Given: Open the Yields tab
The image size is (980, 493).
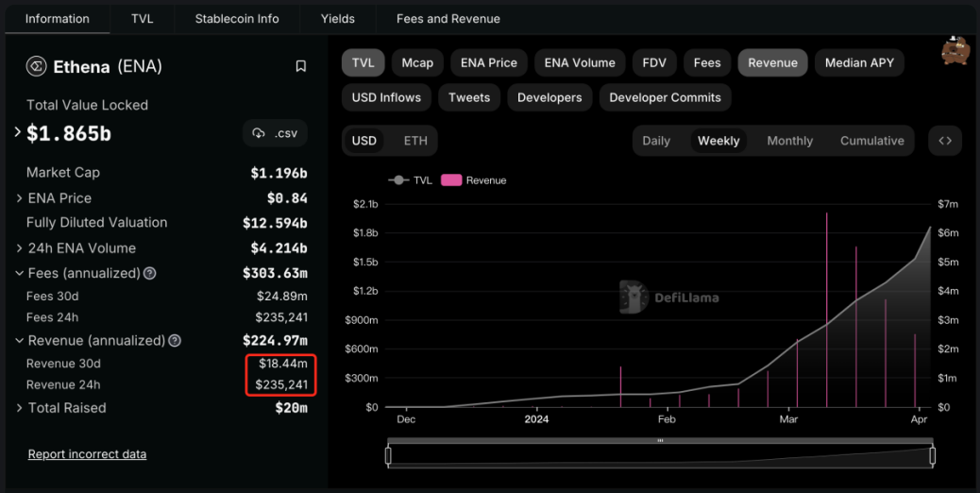Looking at the screenshot, I should tap(338, 19).
